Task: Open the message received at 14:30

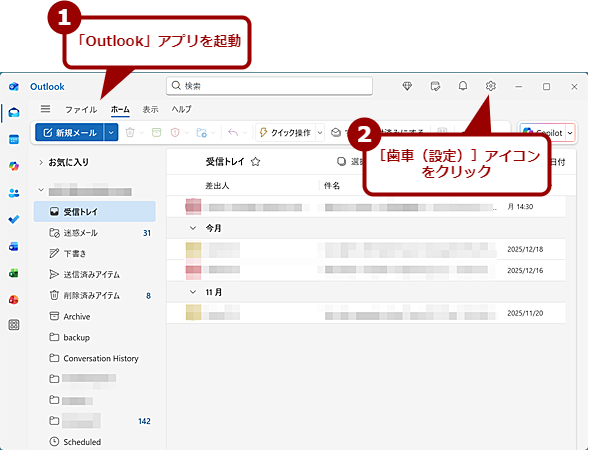Action: 366,207
